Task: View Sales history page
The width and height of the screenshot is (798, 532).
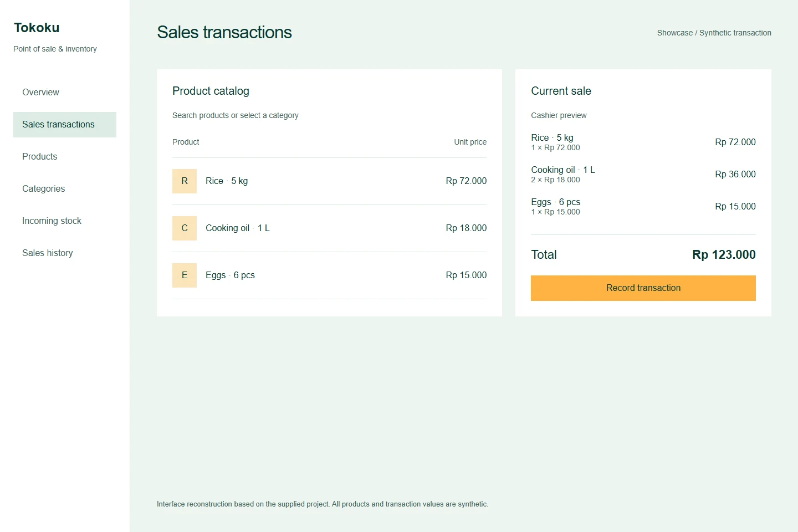Action: tap(65, 253)
